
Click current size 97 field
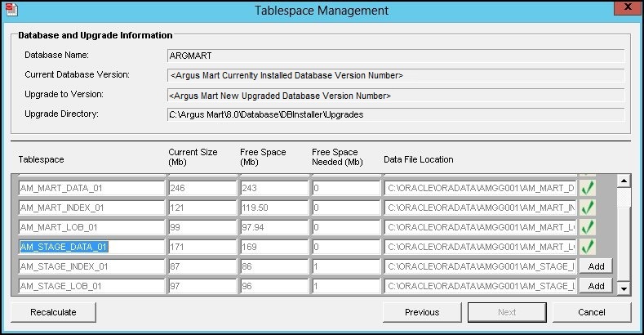pos(202,286)
